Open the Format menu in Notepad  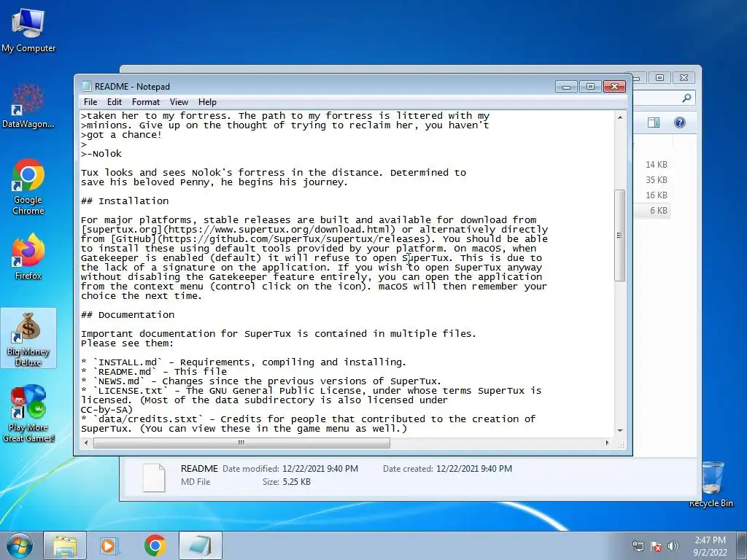click(146, 102)
